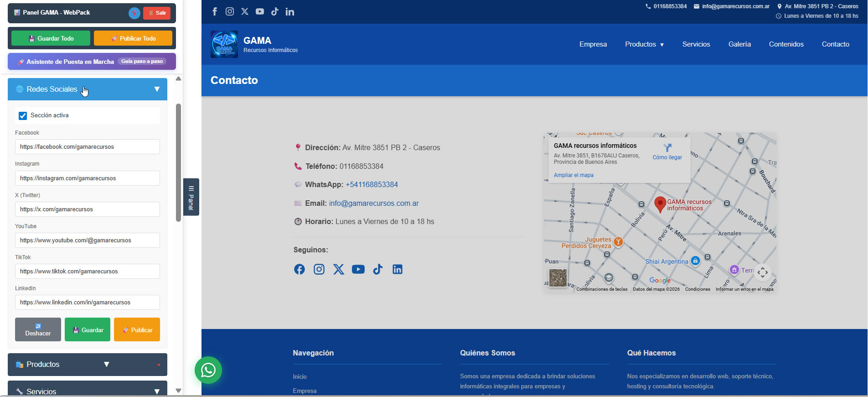Click the blue help question mark icon
This screenshot has height=397, width=868.
point(134,13)
